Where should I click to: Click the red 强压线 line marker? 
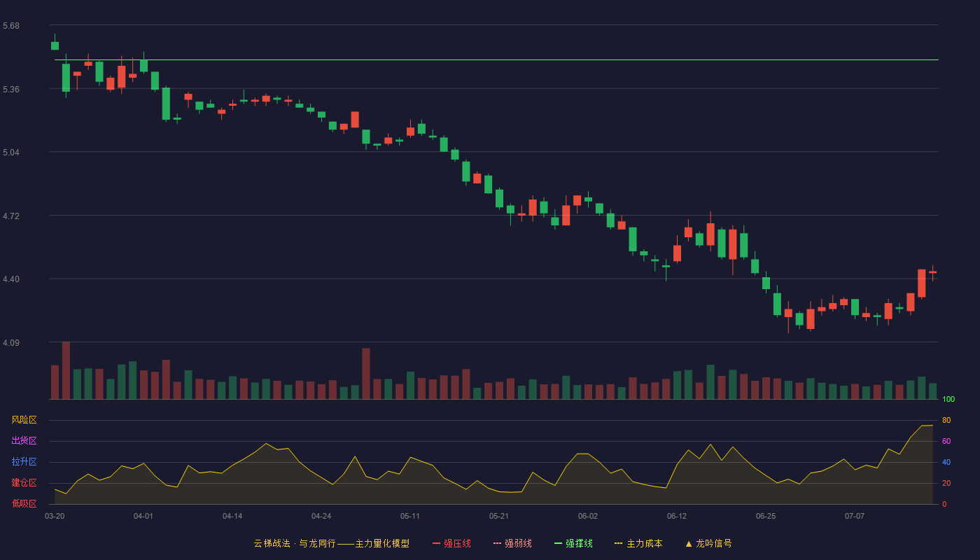point(436,543)
